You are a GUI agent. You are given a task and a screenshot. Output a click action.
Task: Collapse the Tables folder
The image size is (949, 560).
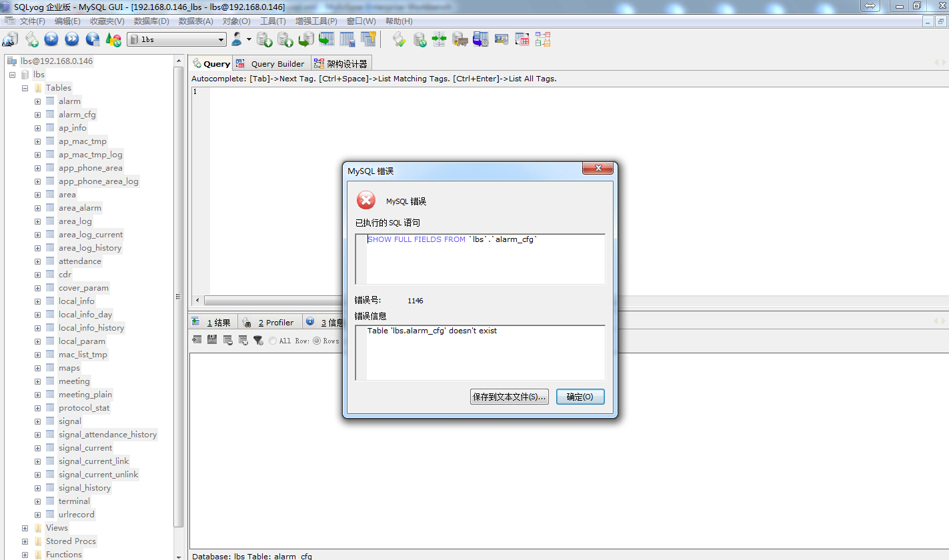[x=25, y=88]
